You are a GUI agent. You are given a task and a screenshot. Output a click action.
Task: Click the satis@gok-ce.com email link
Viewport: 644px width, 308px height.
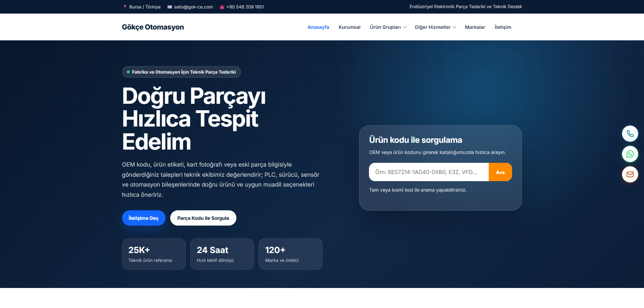(x=193, y=7)
